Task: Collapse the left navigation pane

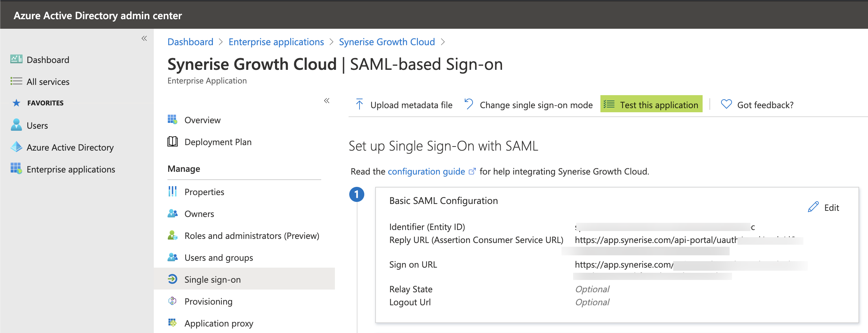Action: point(144,38)
